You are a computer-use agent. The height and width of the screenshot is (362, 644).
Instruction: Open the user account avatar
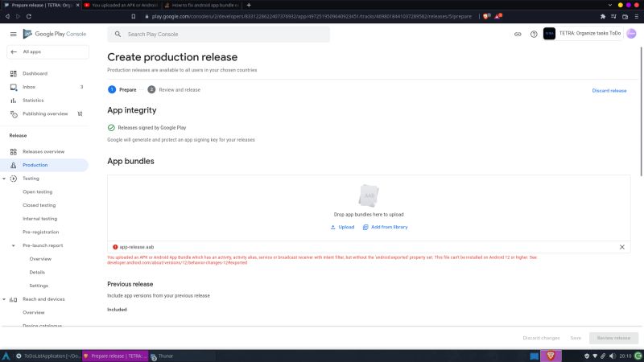[631, 34]
